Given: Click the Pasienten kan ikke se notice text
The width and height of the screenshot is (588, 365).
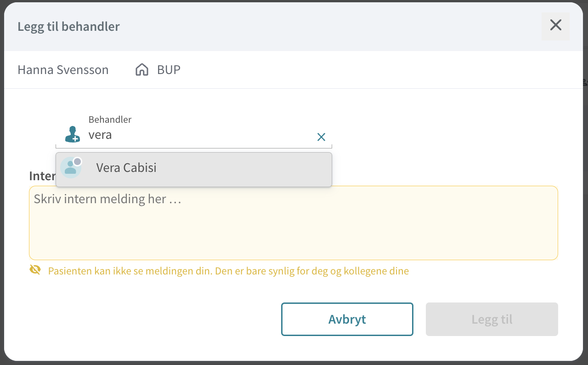Looking at the screenshot, I should click(x=228, y=271).
